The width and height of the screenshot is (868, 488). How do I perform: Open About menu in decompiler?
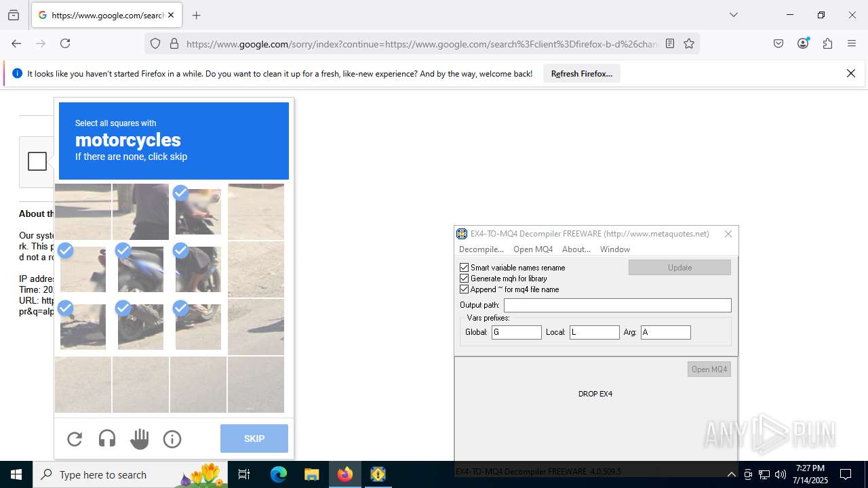point(576,249)
